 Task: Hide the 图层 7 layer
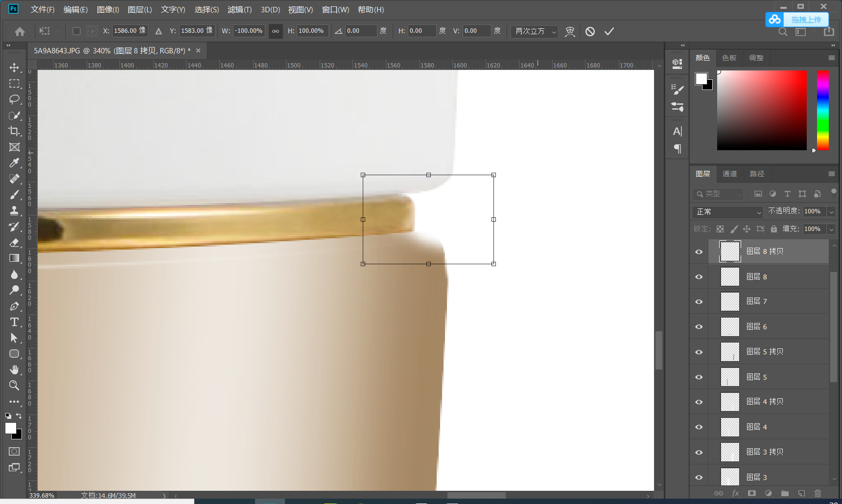pyautogui.click(x=699, y=302)
